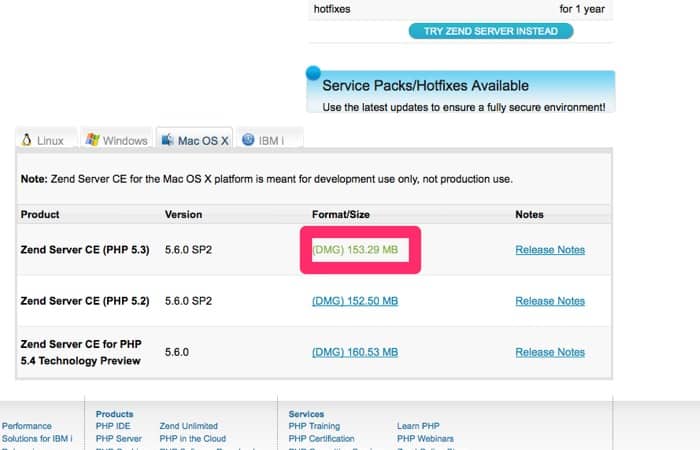This screenshot has height=450, width=700.
Task: Click the Notes column header
Action: pyautogui.click(x=529, y=214)
